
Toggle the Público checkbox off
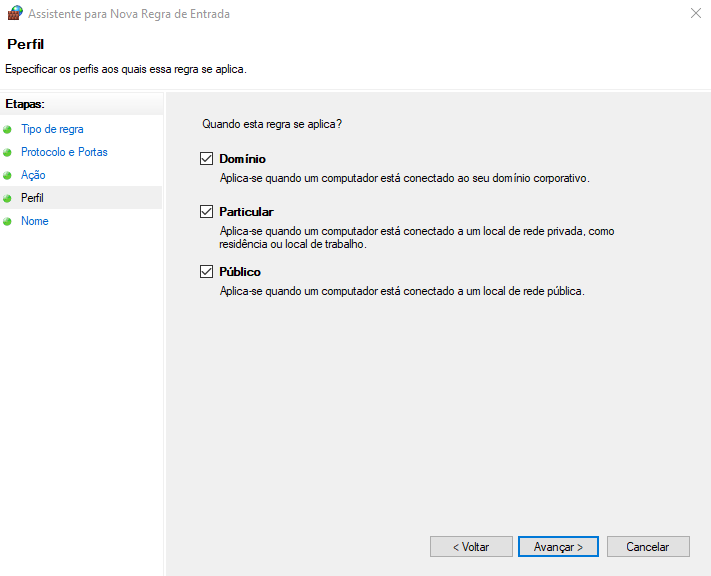pos(207,272)
